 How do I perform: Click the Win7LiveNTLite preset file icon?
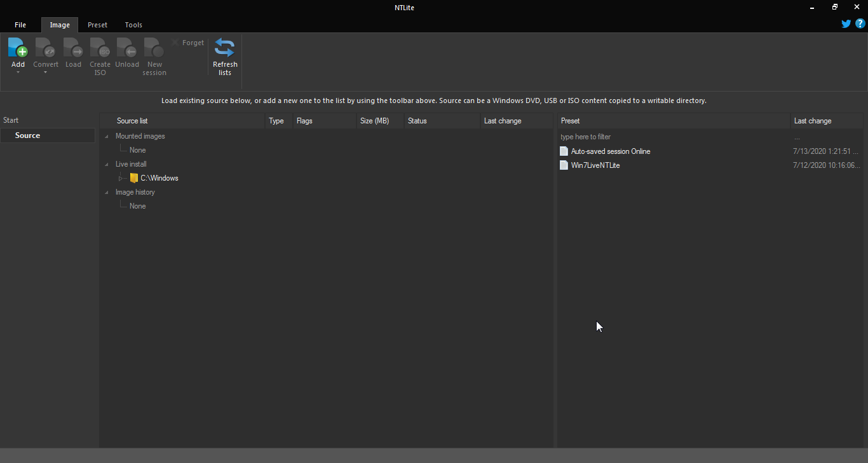[564, 165]
